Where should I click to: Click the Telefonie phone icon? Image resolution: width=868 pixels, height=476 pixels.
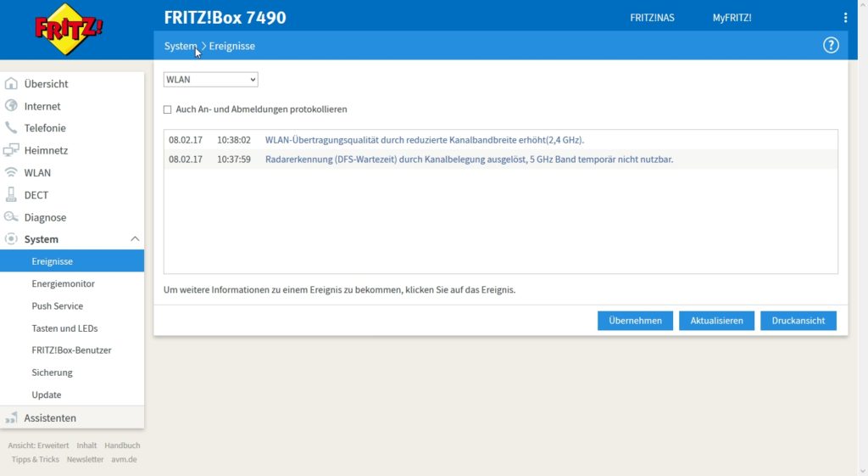[11, 128]
